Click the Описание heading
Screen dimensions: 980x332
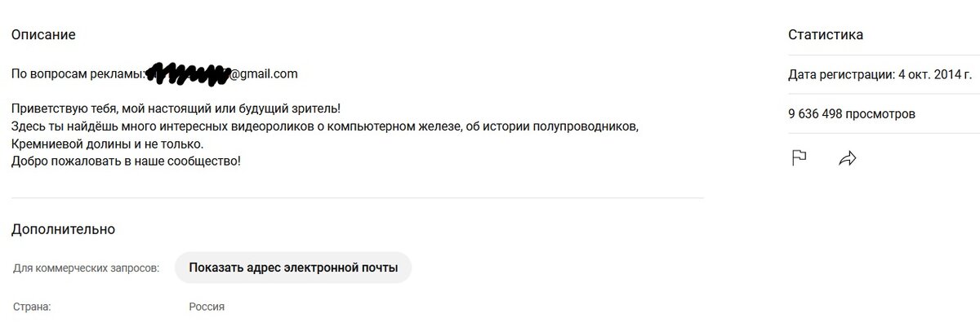(x=43, y=34)
